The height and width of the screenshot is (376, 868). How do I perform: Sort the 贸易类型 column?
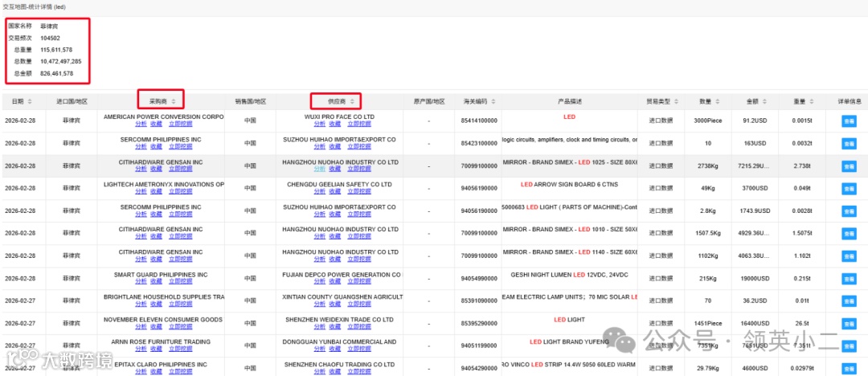(x=676, y=101)
